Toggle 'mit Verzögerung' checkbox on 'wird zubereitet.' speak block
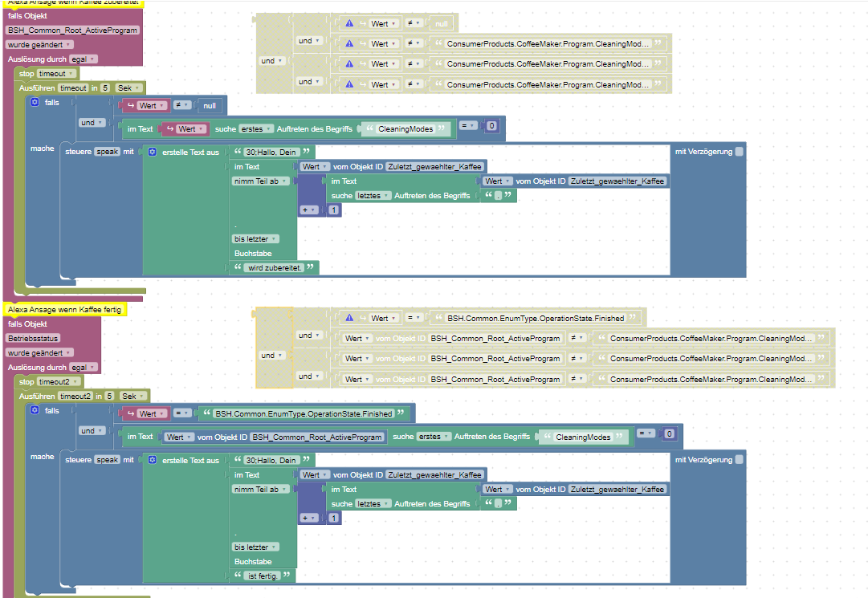 pyautogui.click(x=739, y=152)
